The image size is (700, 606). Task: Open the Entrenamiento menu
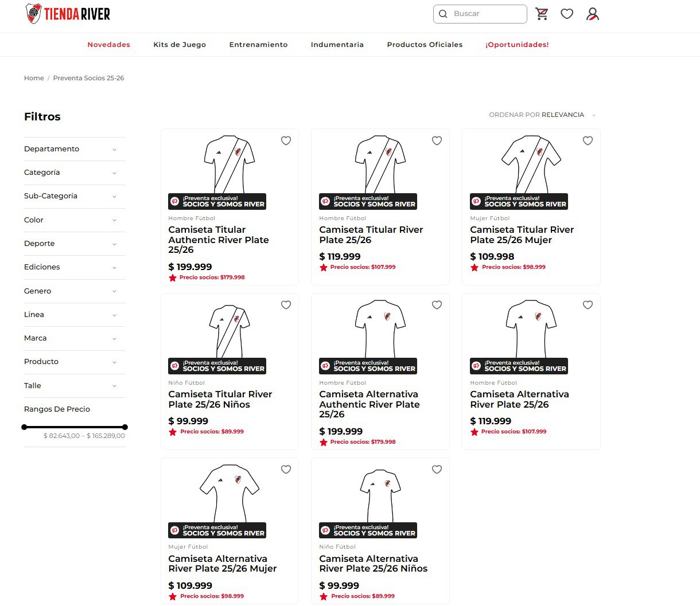[x=258, y=45]
